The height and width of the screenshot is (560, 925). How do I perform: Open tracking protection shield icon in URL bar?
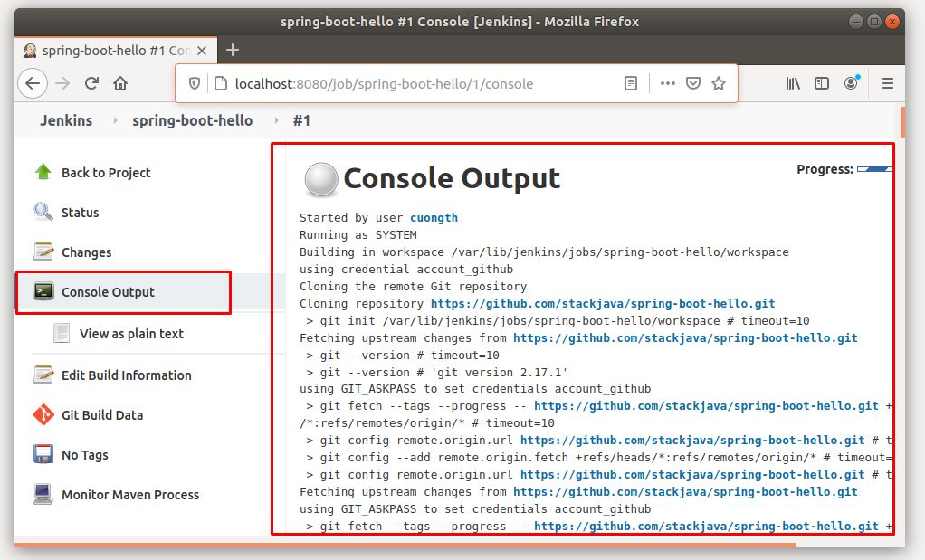[194, 84]
